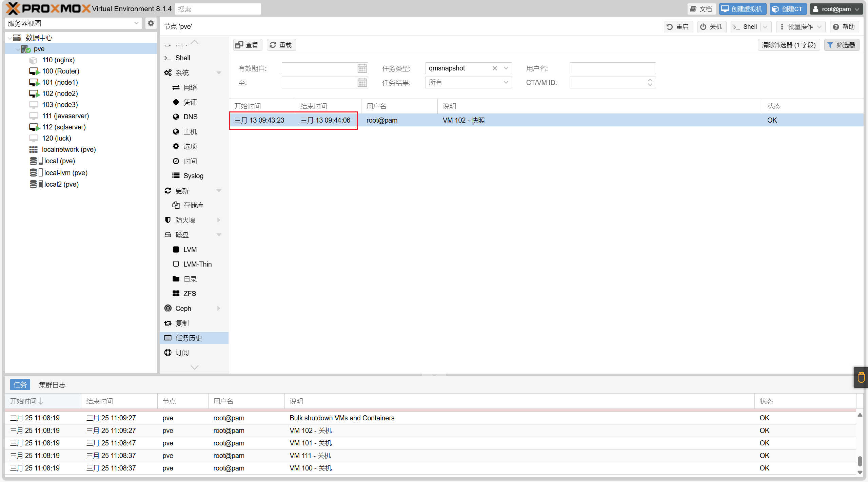The height and width of the screenshot is (482, 868).
Task: Open the root@pam user menu
Action: 836,9
